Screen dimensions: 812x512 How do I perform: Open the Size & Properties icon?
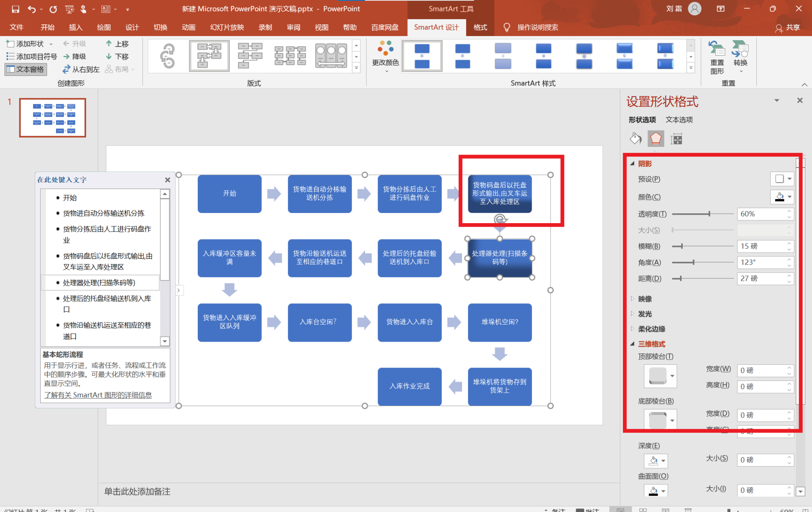pyautogui.click(x=676, y=139)
